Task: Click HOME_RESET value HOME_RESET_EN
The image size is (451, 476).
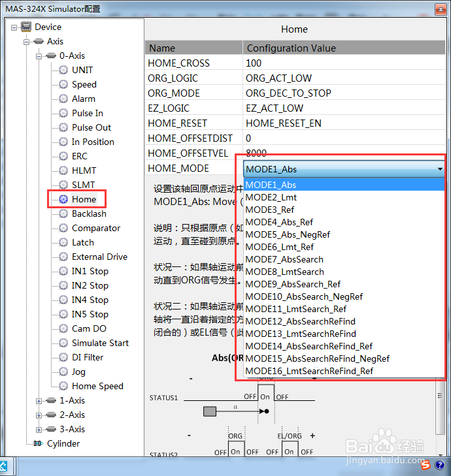Action: pyautogui.click(x=344, y=123)
